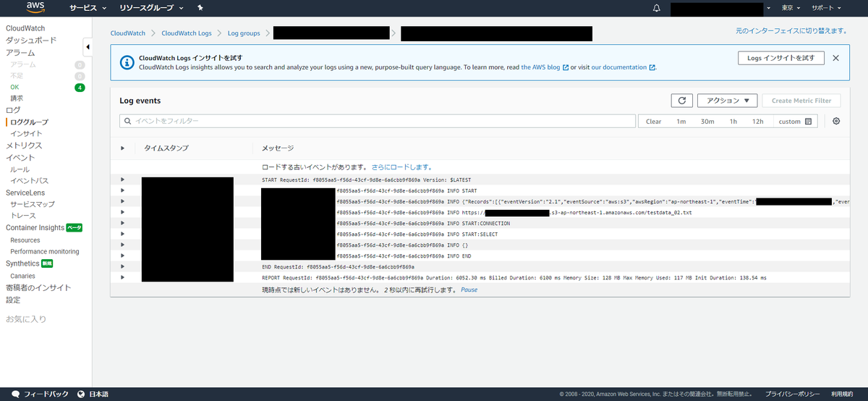Select OK alarms in sidebar
Image resolution: width=868 pixels, height=401 pixels.
click(15, 87)
